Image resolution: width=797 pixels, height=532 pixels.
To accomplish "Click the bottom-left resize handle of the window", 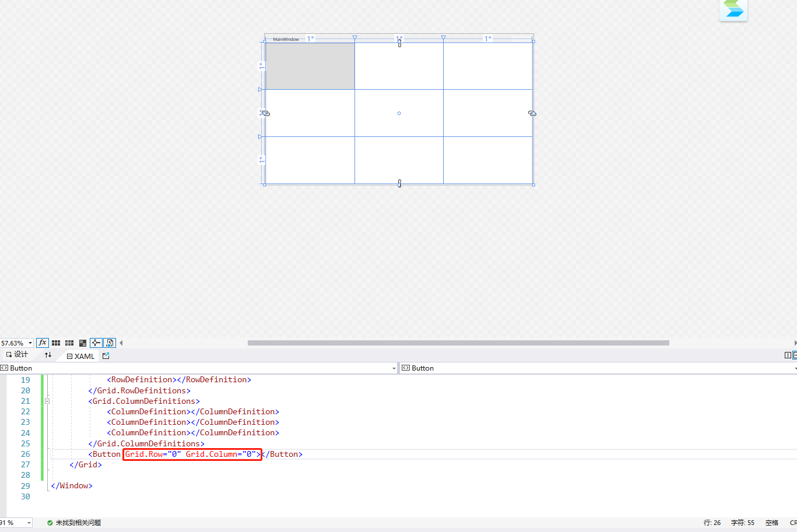I will (x=265, y=185).
